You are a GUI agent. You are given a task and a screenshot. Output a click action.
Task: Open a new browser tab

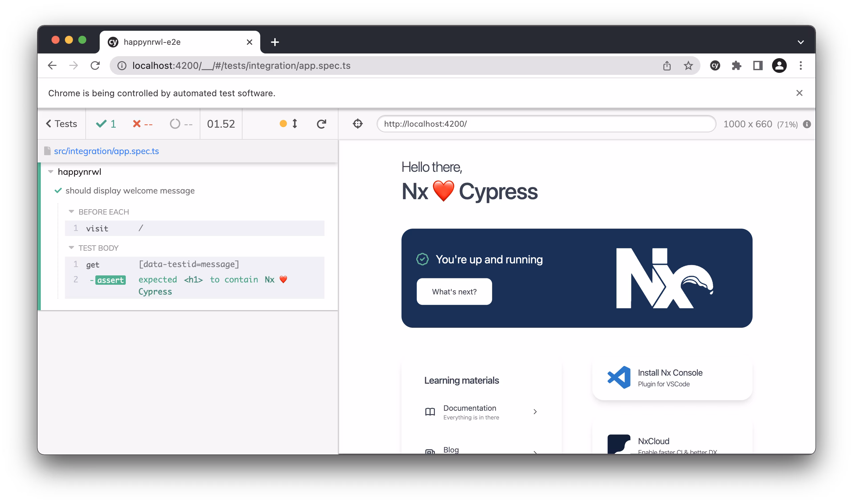(275, 42)
